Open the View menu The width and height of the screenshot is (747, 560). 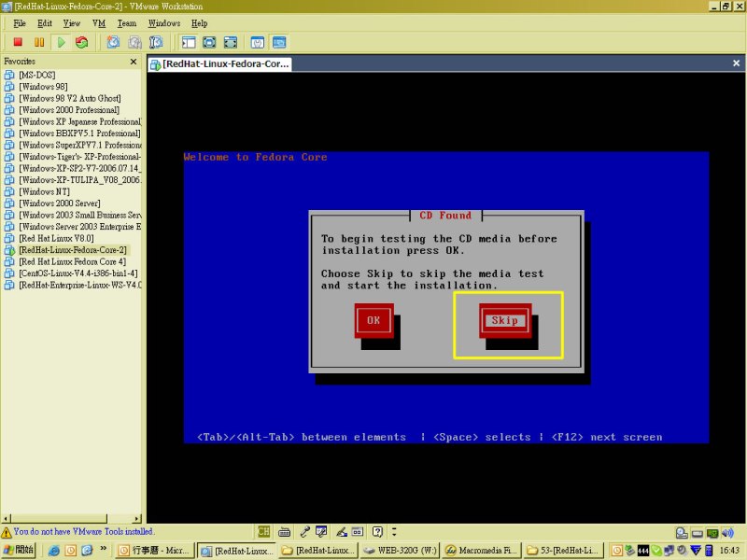[72, 23]
